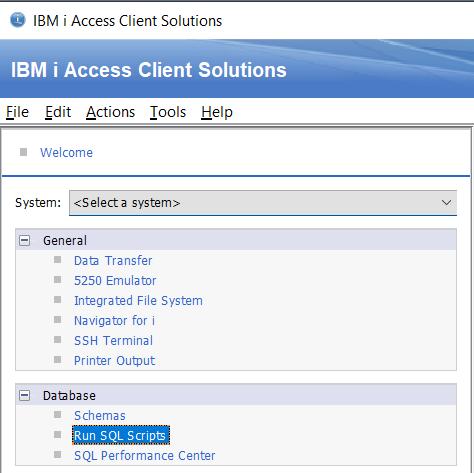The width and height of the screenshot is (474, 473).
Task: Open the Tools menu
Action: coord(168,112)
